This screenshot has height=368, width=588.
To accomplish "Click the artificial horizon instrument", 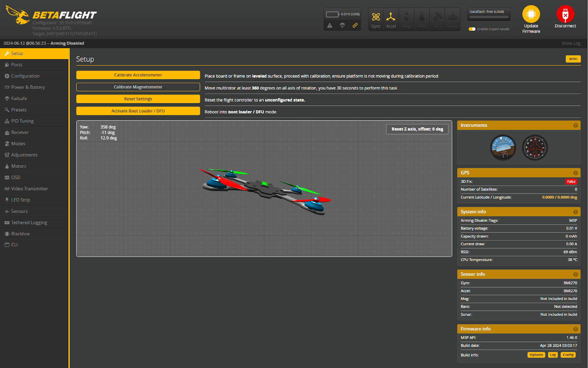I will 503,148.
